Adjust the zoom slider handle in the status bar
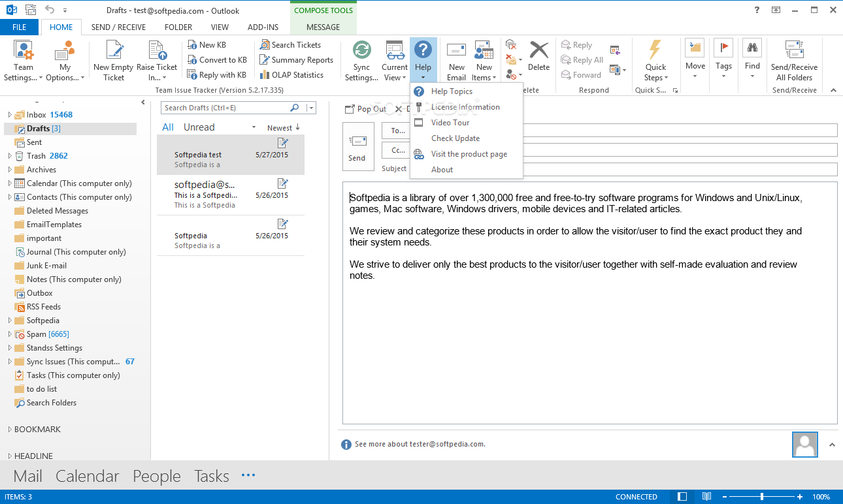843x504 pixels. (761, 497)
